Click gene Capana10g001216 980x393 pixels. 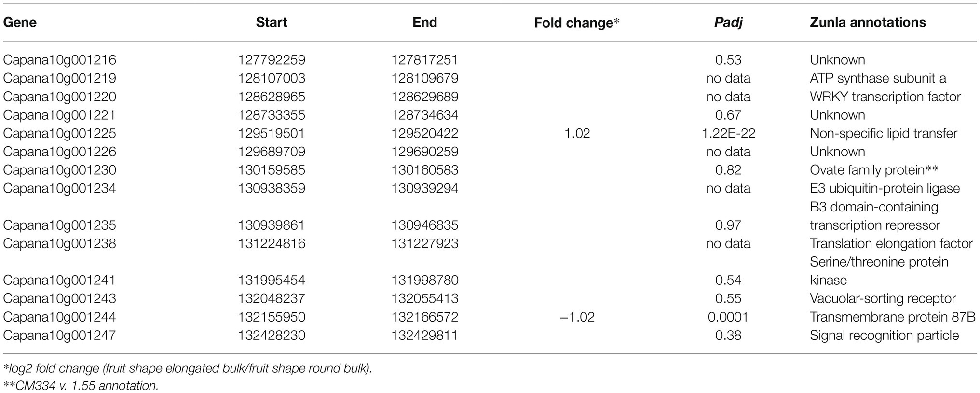coord(60,60)
